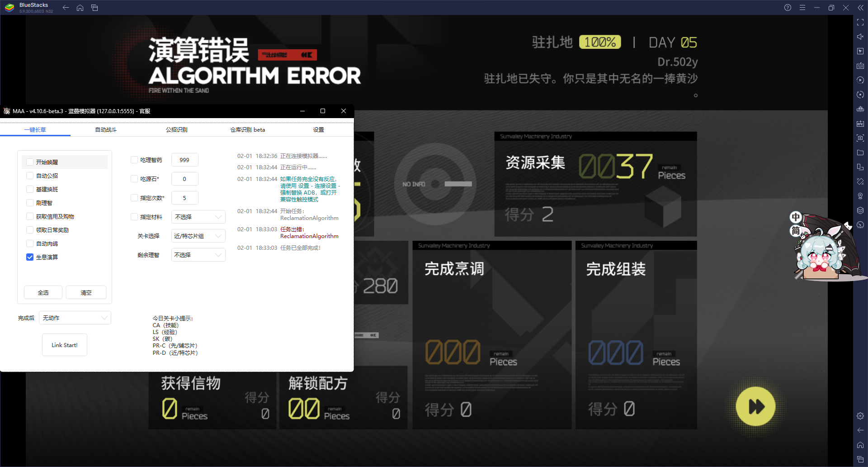Click the 指定次数 field showing 5
This screenshot has width=868, height=467.
click(184, 198)
